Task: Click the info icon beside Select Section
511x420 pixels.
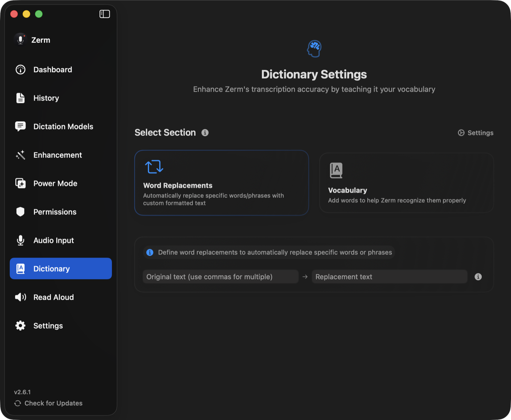Action: click(205, 133)
